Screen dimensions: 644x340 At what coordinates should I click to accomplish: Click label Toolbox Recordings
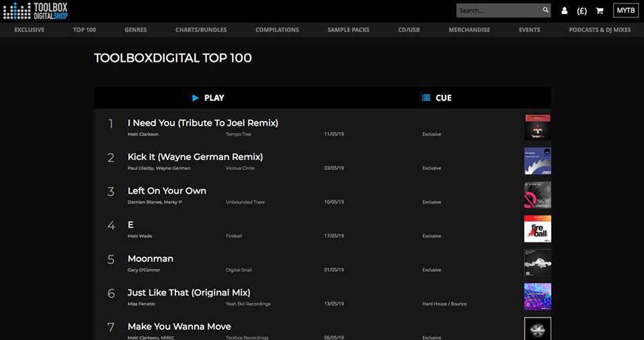click(247, 337)
